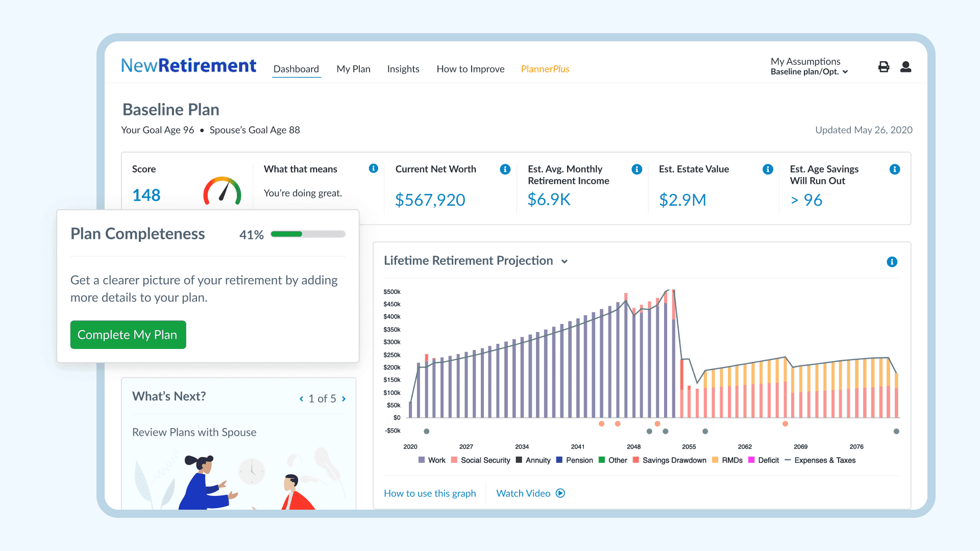Click info icon in Lifetime Retirement Projection panel
Image resolution: width=980 pixels, height=551 pixels.
pos(892,262)
